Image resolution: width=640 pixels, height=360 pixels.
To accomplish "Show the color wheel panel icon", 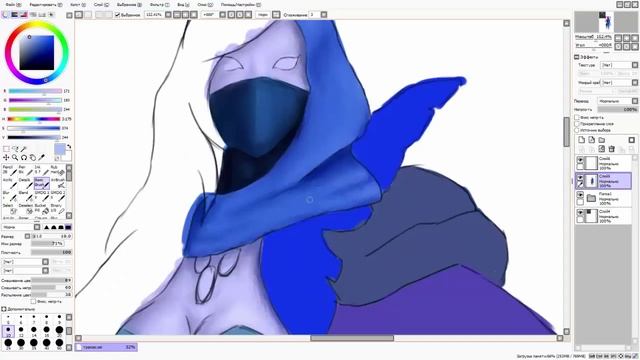I will [x=6, y=15].
